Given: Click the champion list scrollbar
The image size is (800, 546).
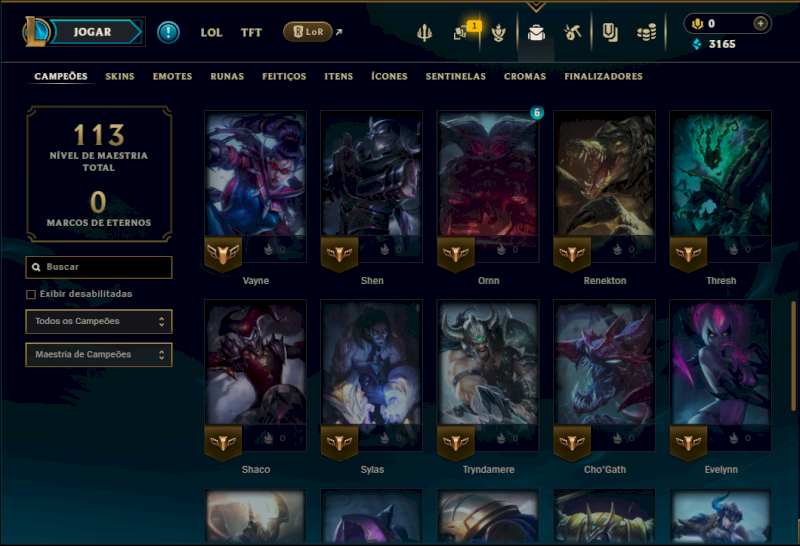Looking at the screenshot, I should [x=793, y=356].
